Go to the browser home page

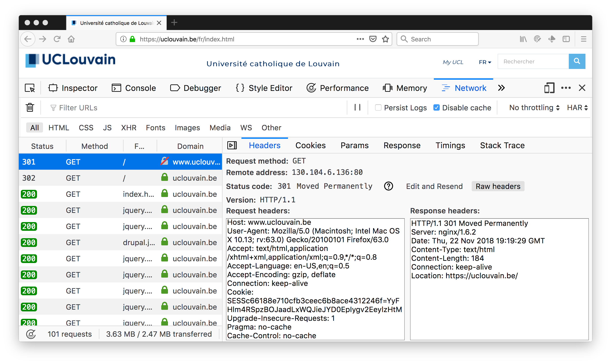(x=71, y=39)
